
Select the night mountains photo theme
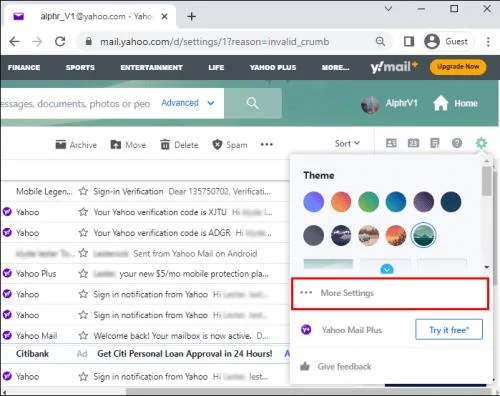(x=341, y=235)
